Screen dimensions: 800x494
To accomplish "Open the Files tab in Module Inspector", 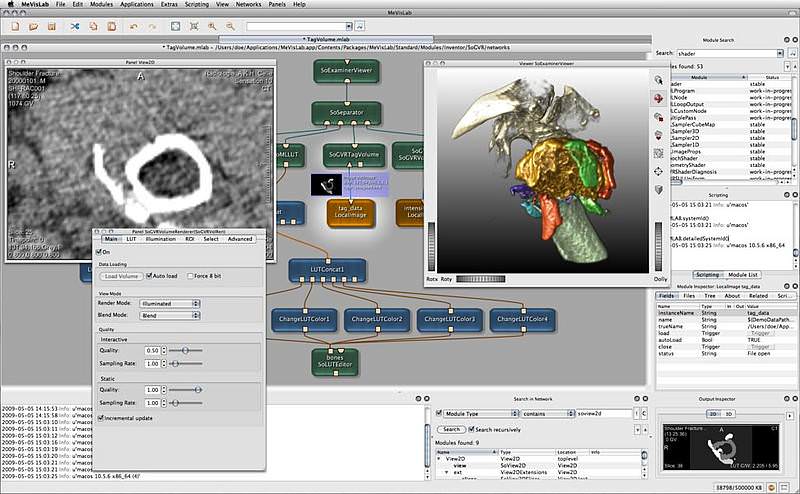I will 689,295.
